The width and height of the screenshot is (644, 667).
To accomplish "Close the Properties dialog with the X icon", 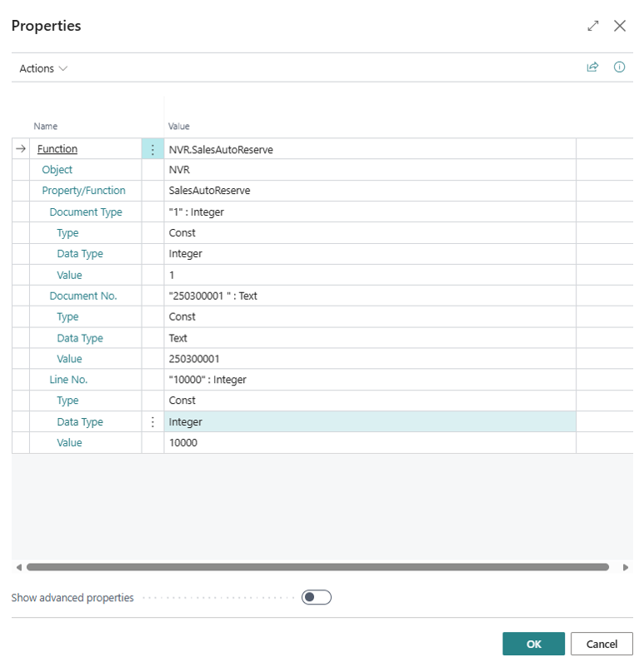I will coord(620,26).
